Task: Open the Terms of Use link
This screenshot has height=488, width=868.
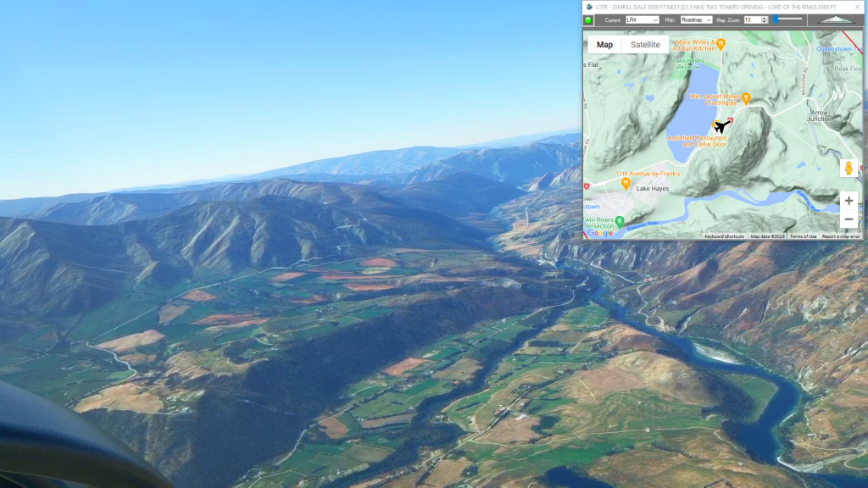Action: 803,236
